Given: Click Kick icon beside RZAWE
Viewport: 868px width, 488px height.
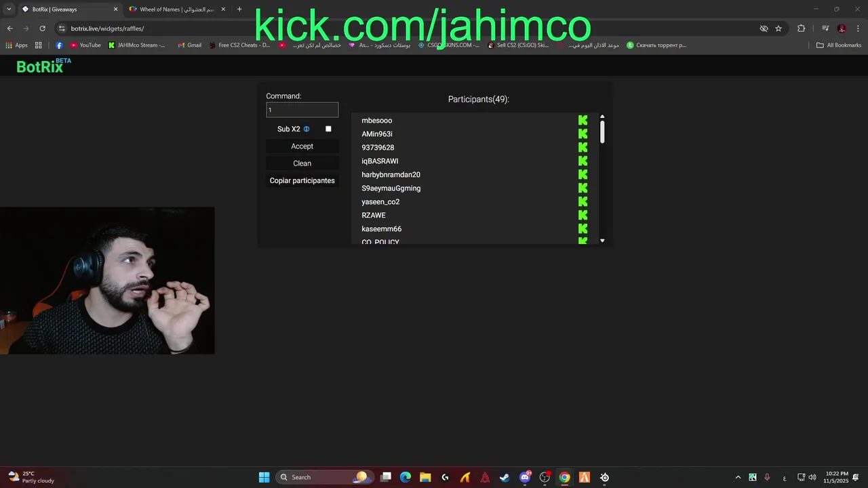Looking at the screenshot, I should click(583, 215).
